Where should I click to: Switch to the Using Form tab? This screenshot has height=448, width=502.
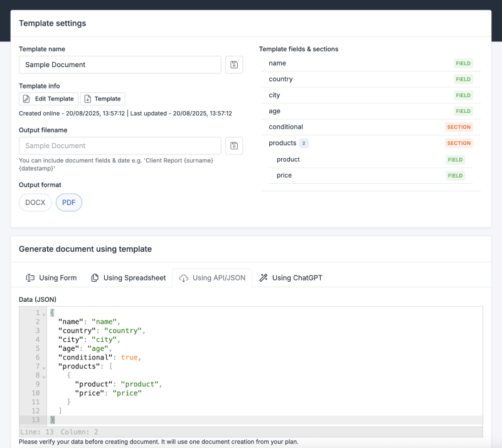(51, 278)
